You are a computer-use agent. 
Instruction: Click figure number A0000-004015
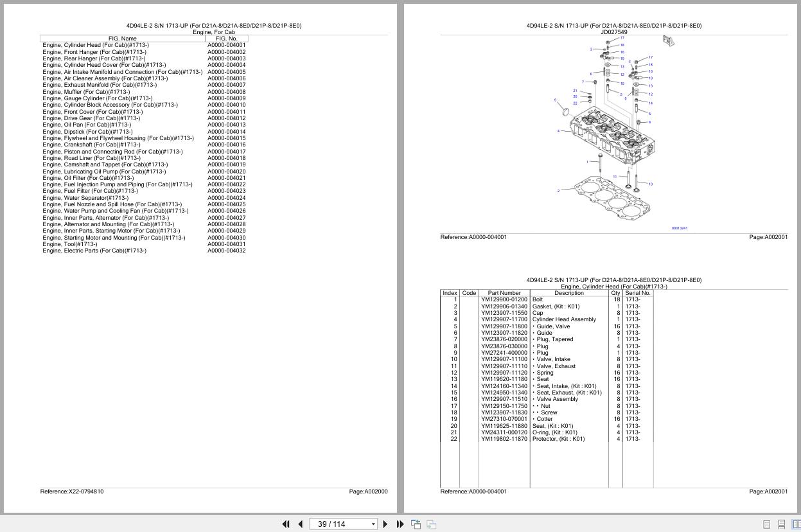pyautogui.click(x=226, y=138)
